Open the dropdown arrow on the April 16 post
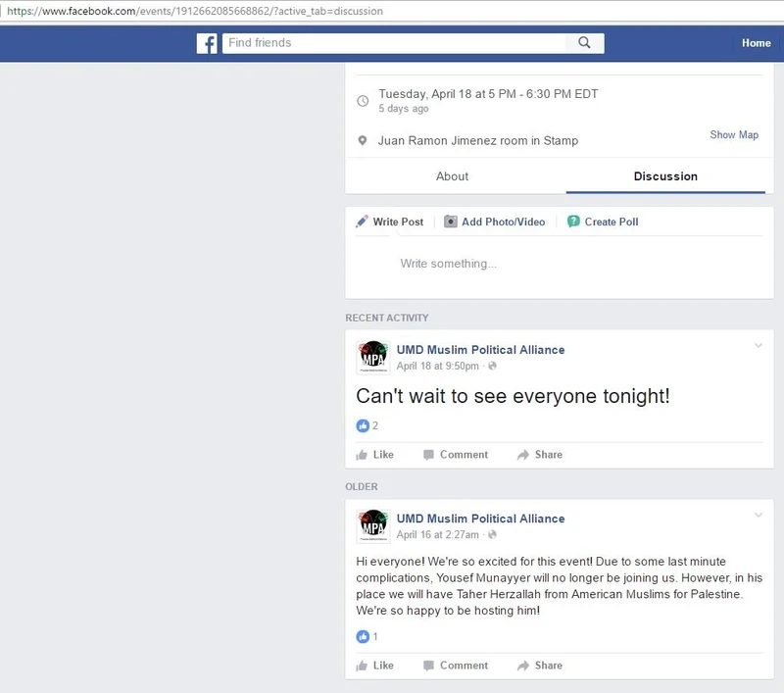 [758, 515]
